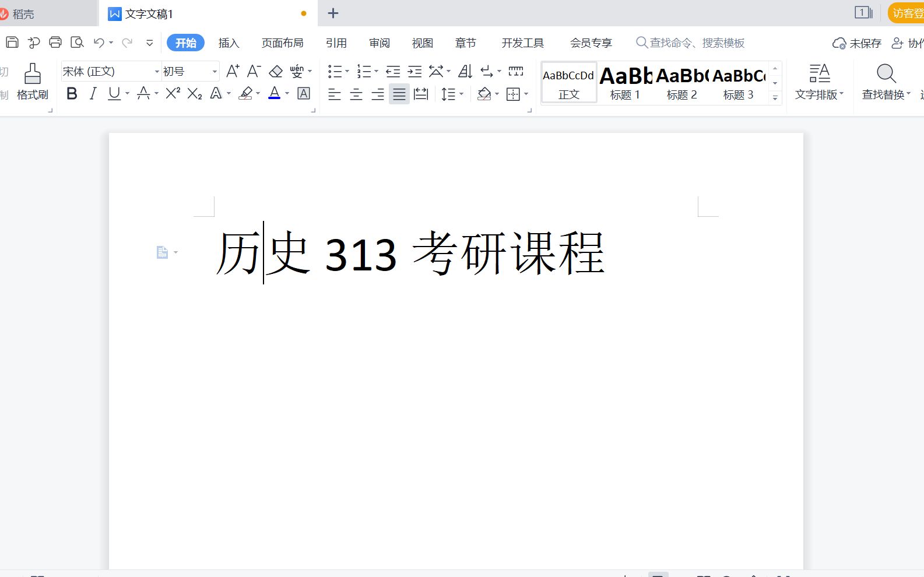Redo the last action

127,43
